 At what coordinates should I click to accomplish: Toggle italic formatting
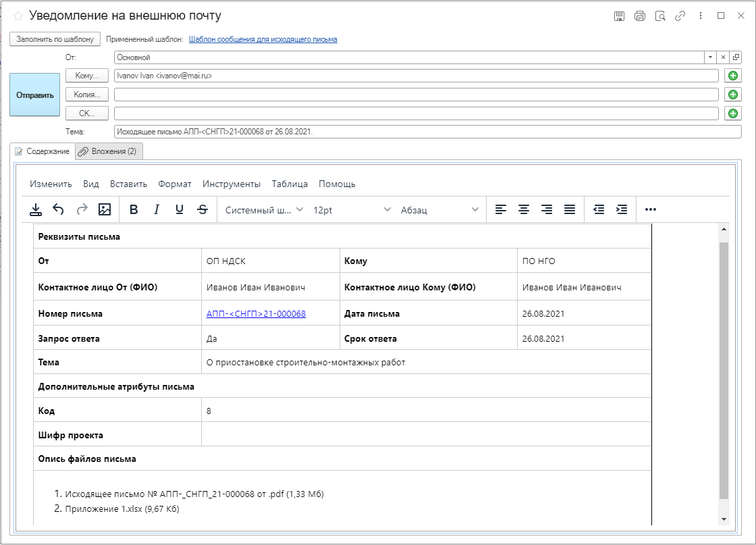[157, 209]
